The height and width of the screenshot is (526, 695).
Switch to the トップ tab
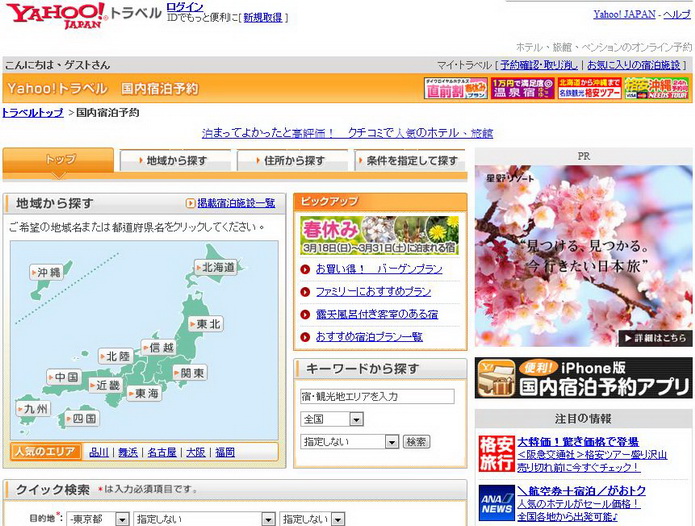click(59, 160)
